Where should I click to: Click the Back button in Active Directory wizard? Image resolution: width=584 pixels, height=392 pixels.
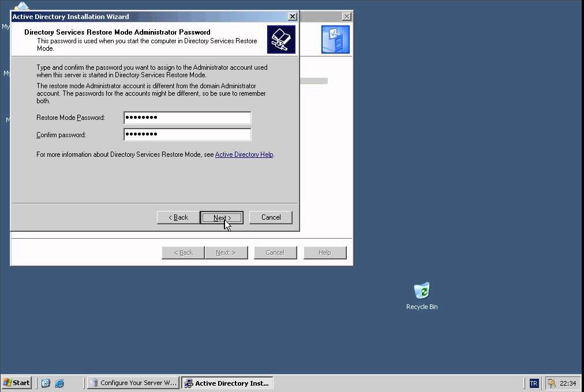(178, 217)
